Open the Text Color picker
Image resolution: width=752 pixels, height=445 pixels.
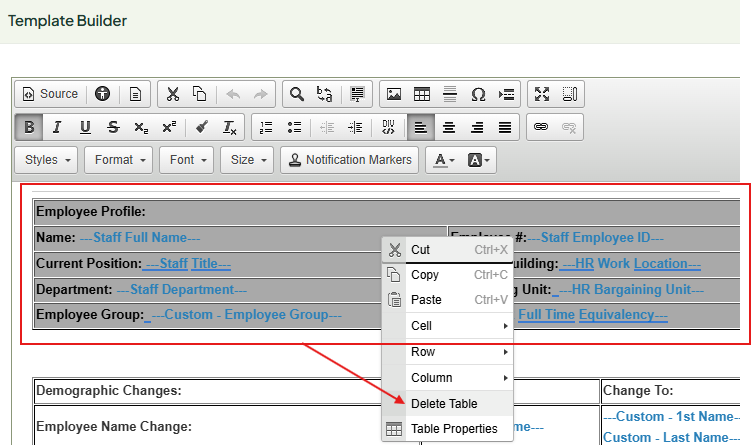(x=443, y=160)
